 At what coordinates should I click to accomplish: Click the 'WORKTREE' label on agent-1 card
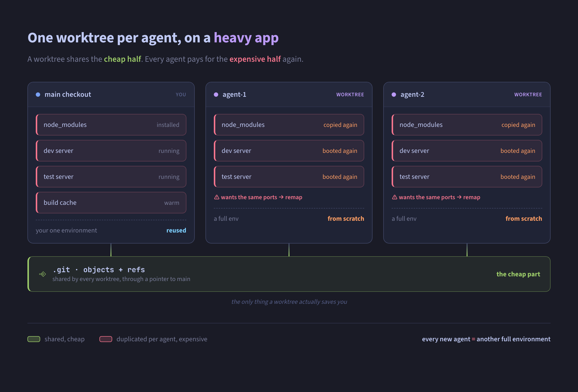tap(350, 95)
